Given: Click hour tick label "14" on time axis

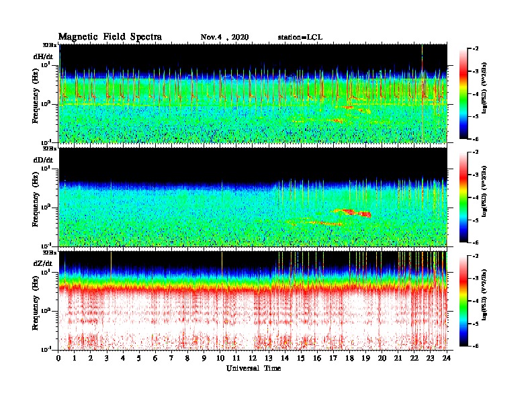Looking at the screenshot, I should [x=285, y=358].
